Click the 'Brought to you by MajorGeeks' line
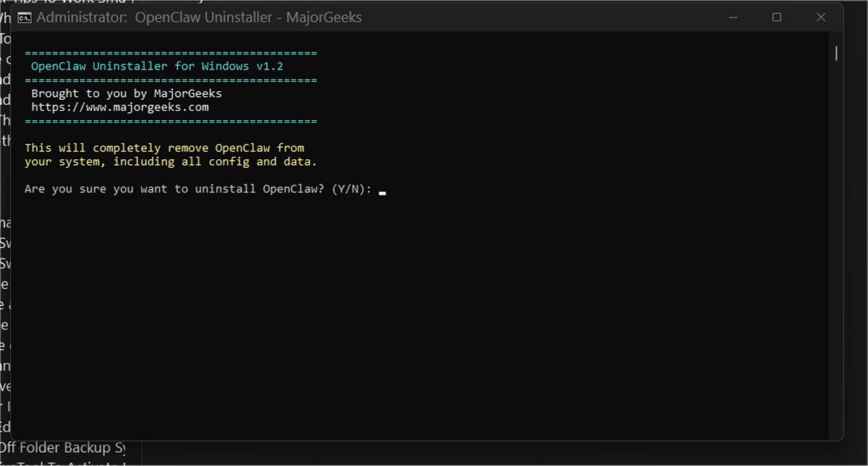This screenshot has height=466, width=868. (126, 93)
